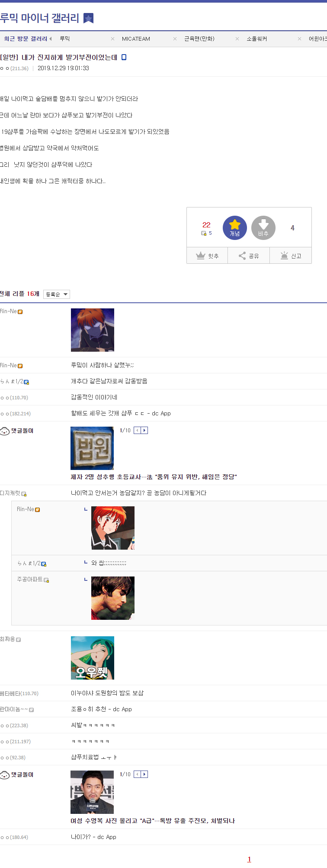Open 여성 수영복 사진 news headline link
Viewport: 327px width, 868px height.
[x=153, y=821]
